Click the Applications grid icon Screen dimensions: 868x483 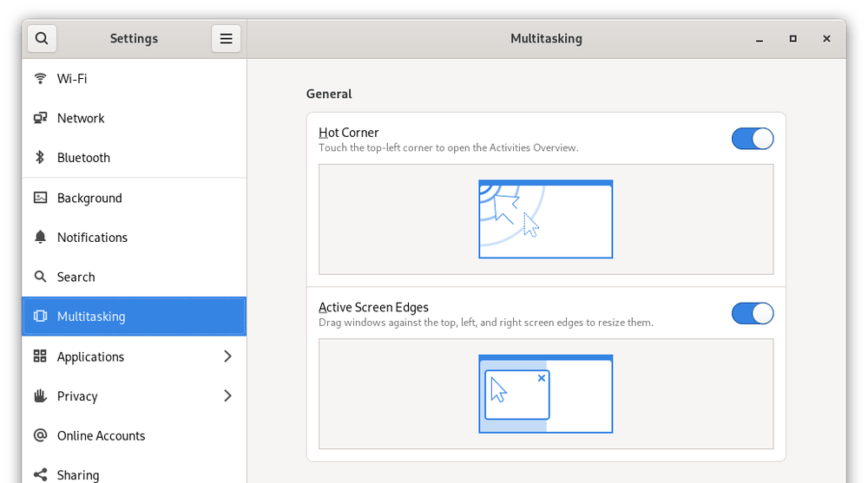40,356
